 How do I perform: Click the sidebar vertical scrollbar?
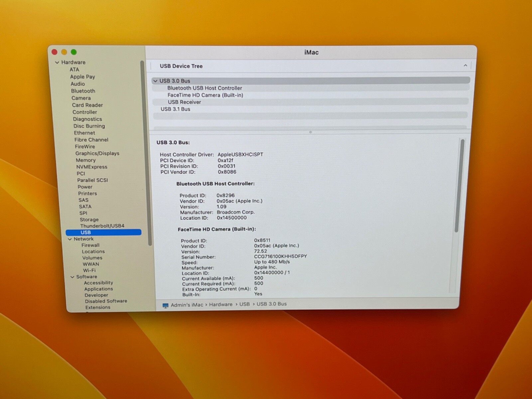coord(146,153)
